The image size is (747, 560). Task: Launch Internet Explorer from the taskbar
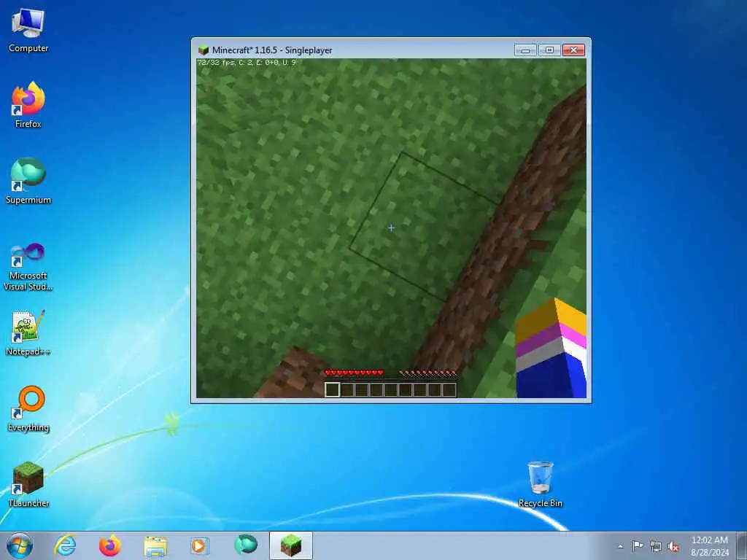[65, 545]
